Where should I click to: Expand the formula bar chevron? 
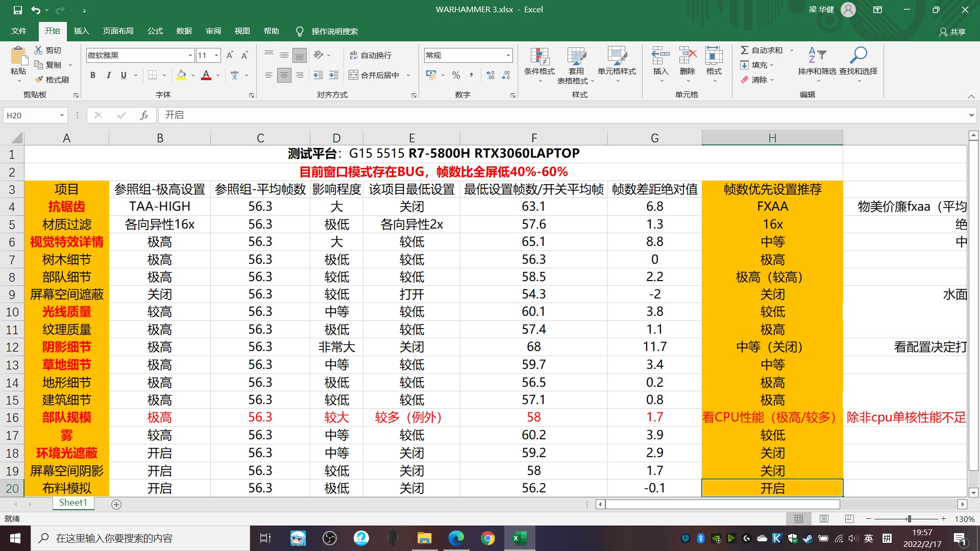point(971,115)
